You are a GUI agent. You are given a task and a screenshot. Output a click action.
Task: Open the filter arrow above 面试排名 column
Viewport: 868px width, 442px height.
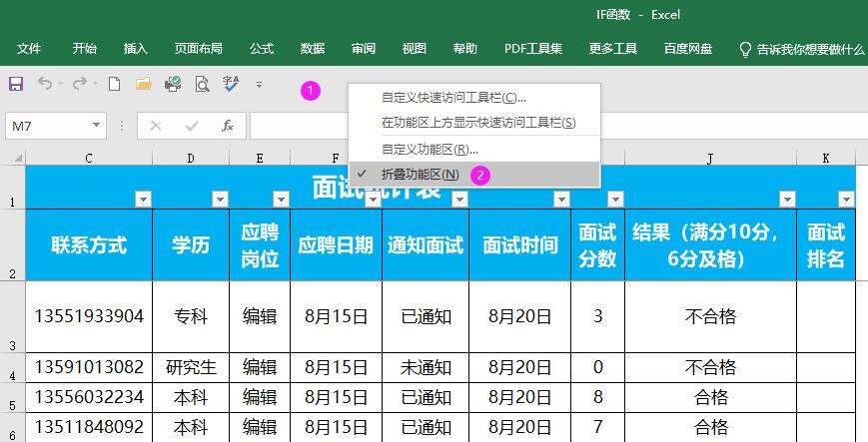tap(846, 200)
